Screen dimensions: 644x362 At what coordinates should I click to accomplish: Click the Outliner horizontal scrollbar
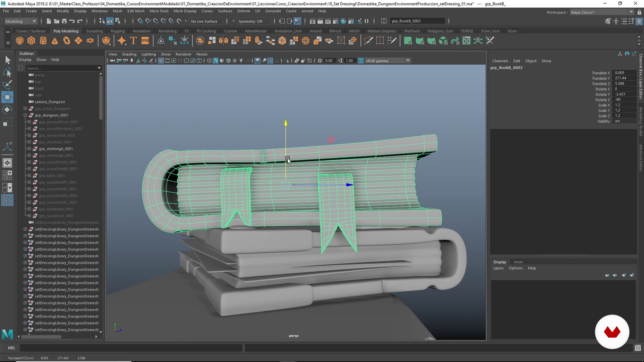pyautogui.click(x=41, y=337)
